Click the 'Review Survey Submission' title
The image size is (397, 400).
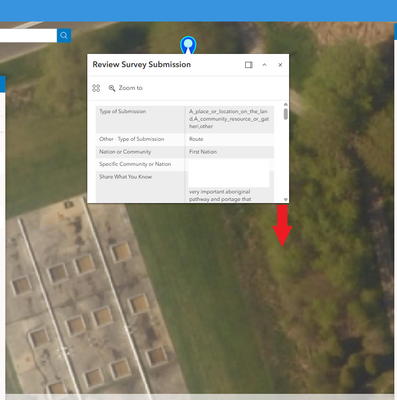pos(142,64)
